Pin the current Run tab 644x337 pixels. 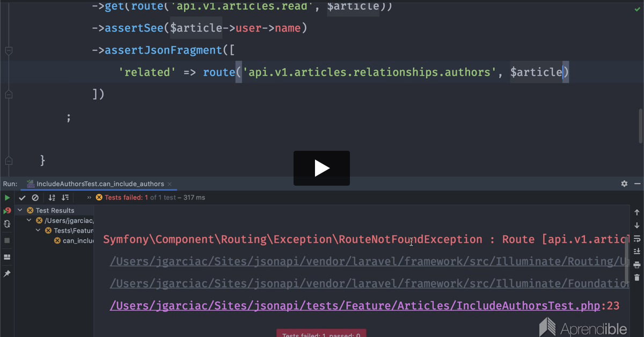click(x=8, y=274)
